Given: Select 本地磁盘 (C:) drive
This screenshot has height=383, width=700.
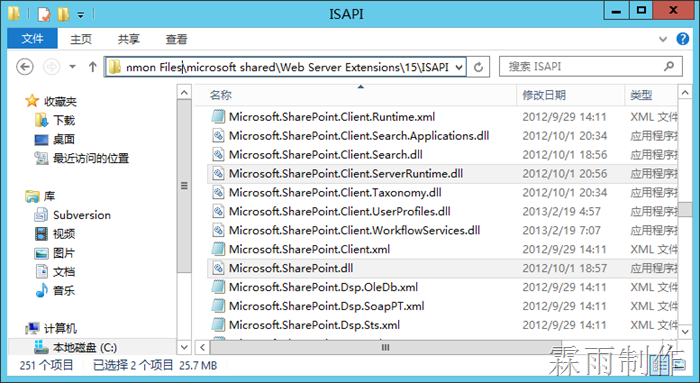Looking at the screenshot, I should [85, 347].
